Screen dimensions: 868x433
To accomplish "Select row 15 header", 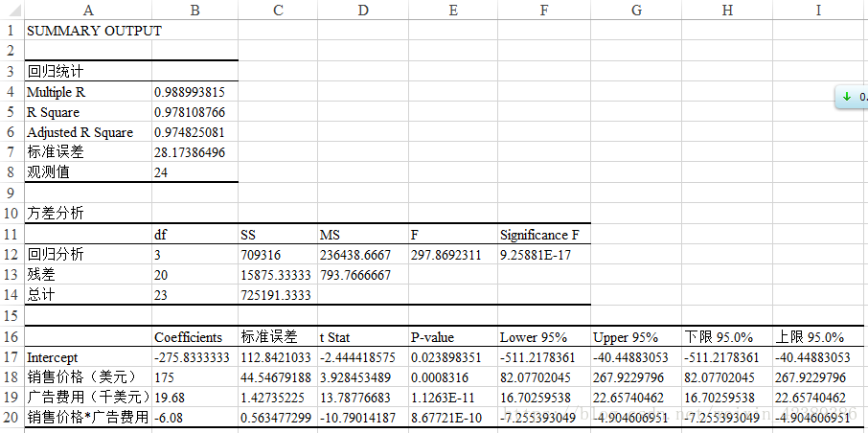I will [11, 315].
